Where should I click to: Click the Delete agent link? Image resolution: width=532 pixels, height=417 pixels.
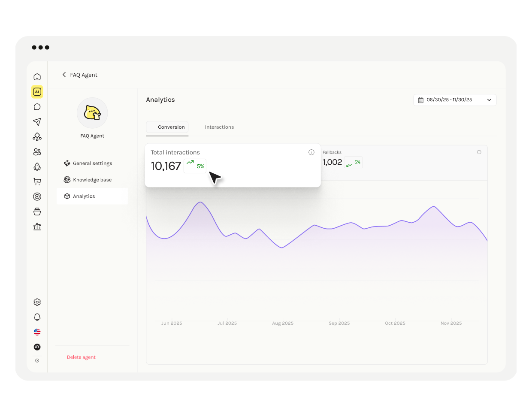tap(81, 357)
